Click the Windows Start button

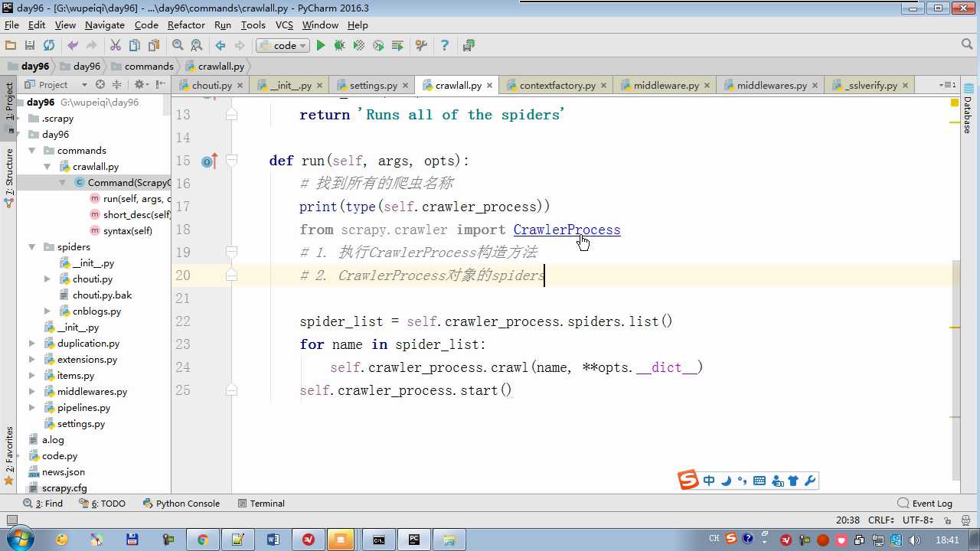tap(18, 540)
